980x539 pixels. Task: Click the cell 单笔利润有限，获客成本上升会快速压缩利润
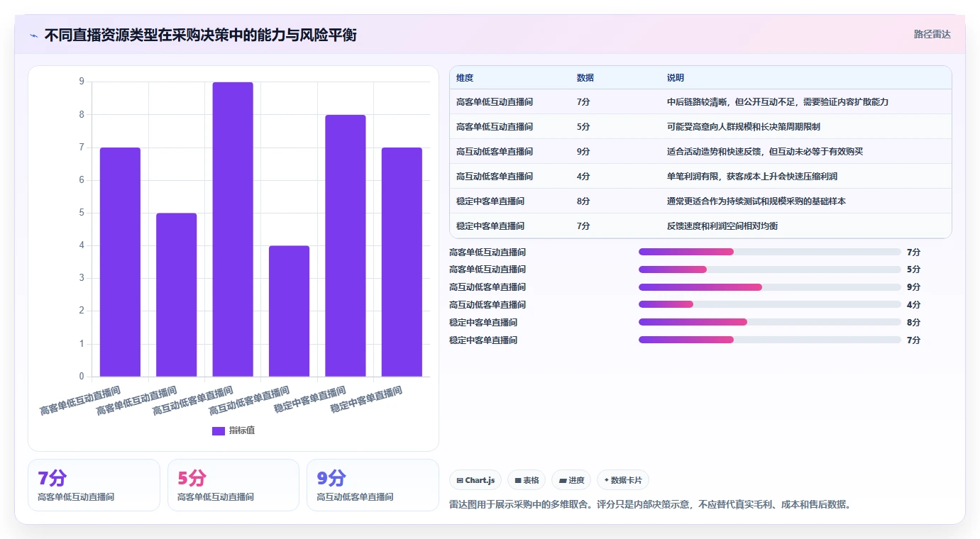[752, 177]
